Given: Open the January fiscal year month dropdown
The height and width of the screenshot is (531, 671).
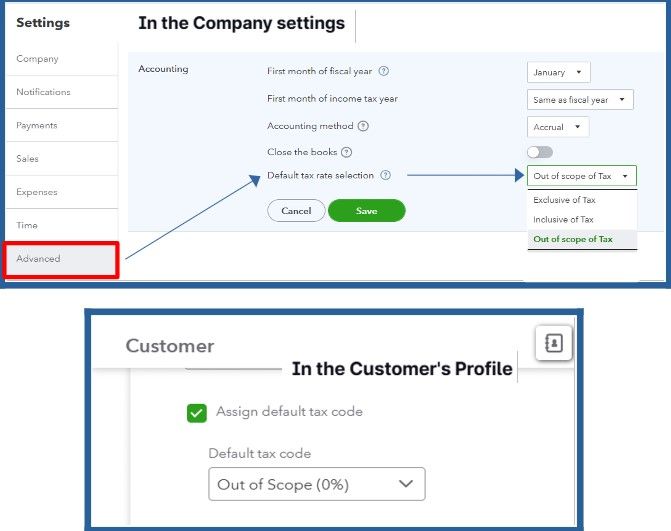Looking at the screenshot, I should click(x=558, y=72).
